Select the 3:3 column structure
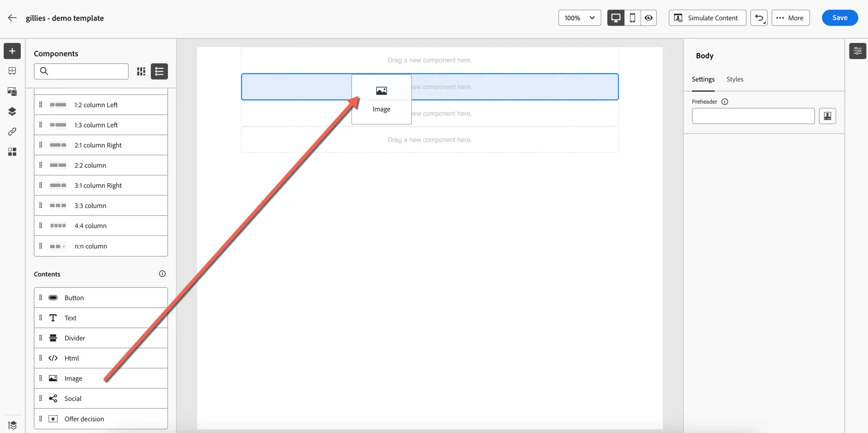Viewport: 868px width, 433px height. point(101,206)
